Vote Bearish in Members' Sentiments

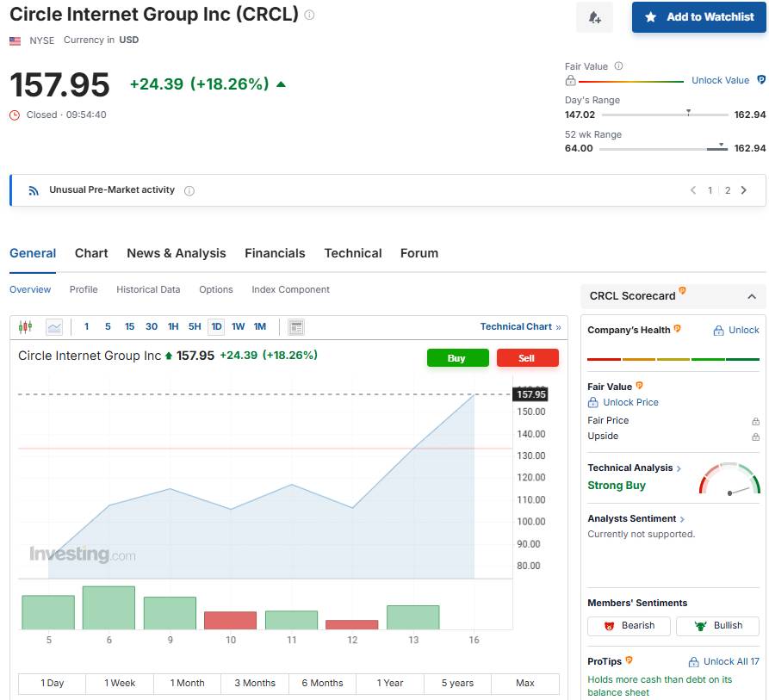pos(629,625)
